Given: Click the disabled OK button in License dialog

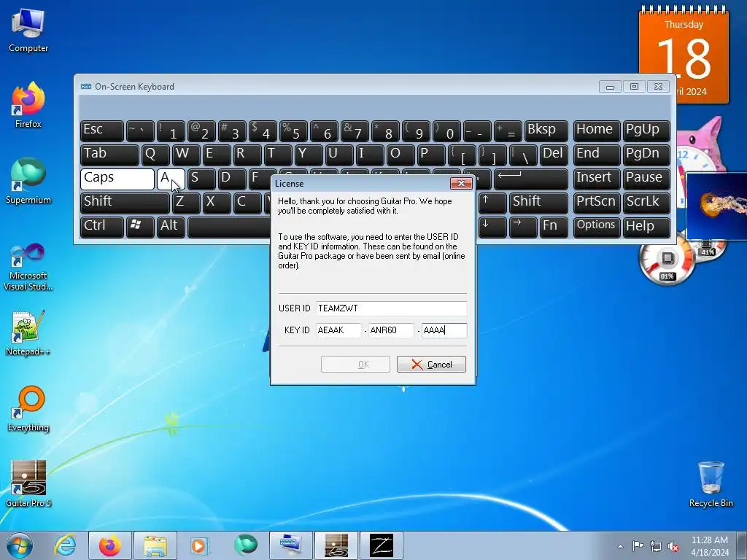Looking at the screenshot, I should pos(355,365).
